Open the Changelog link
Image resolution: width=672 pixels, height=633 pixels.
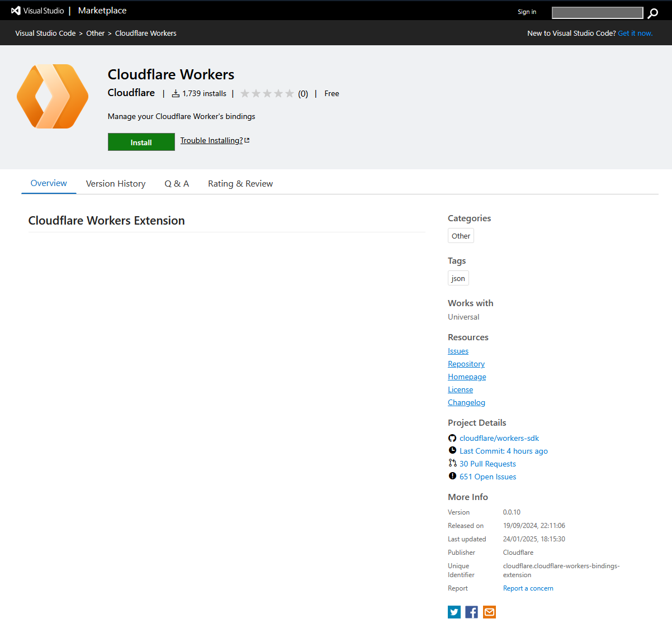tap(466, 402)
